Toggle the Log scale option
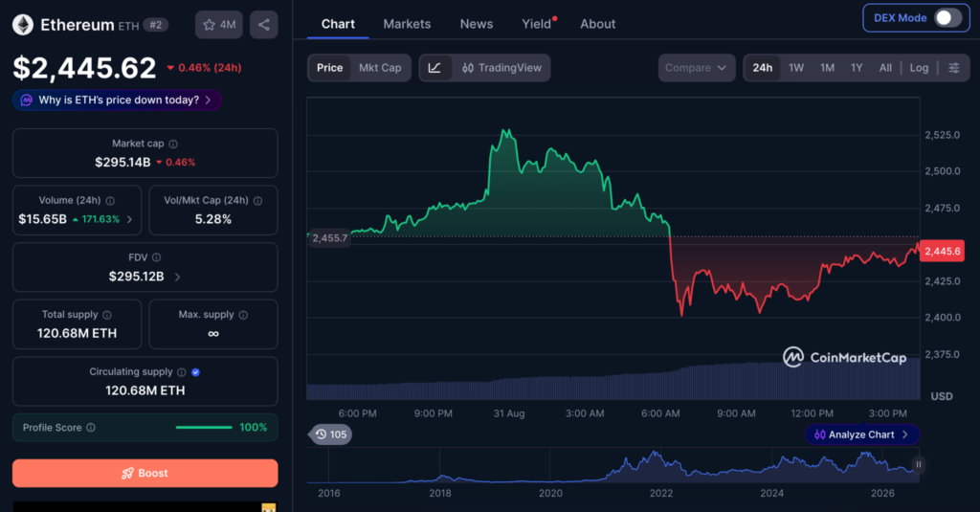This screenshot has height=512, width=980. [919, 68]
